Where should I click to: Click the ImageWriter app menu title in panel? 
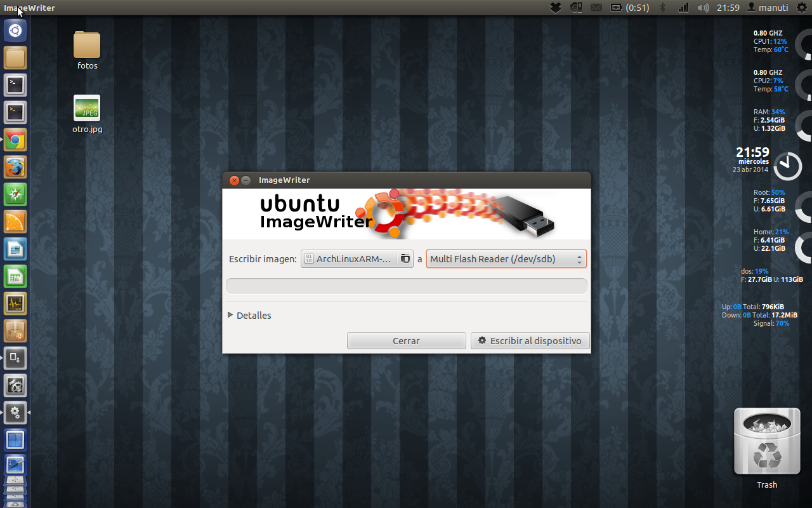coord(29,8)
